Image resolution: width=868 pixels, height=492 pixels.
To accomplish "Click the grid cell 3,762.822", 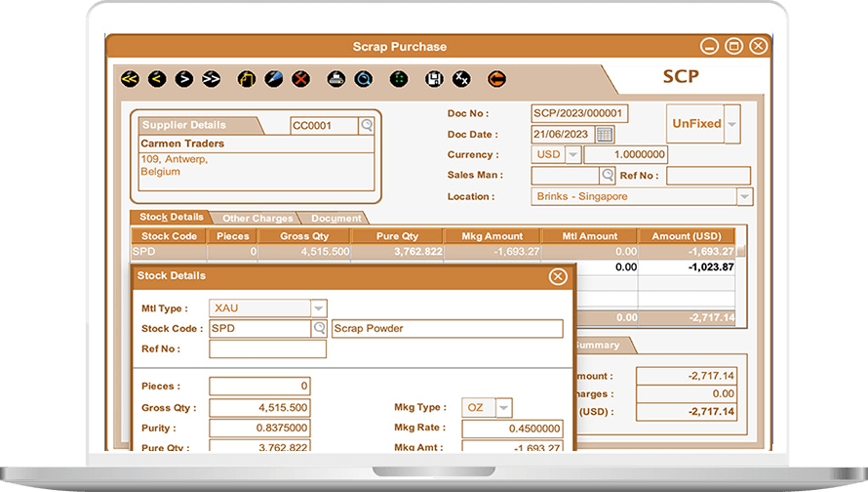I will [397, 252].
